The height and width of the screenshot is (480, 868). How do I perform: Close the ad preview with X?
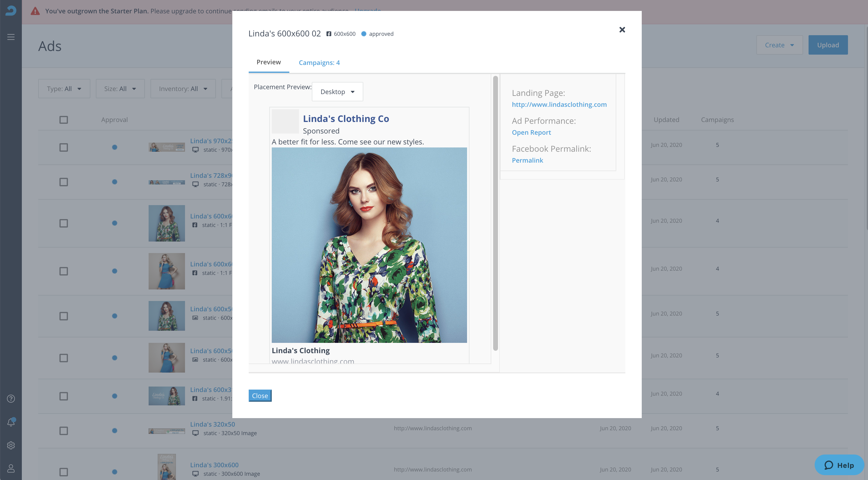(622, 30)
